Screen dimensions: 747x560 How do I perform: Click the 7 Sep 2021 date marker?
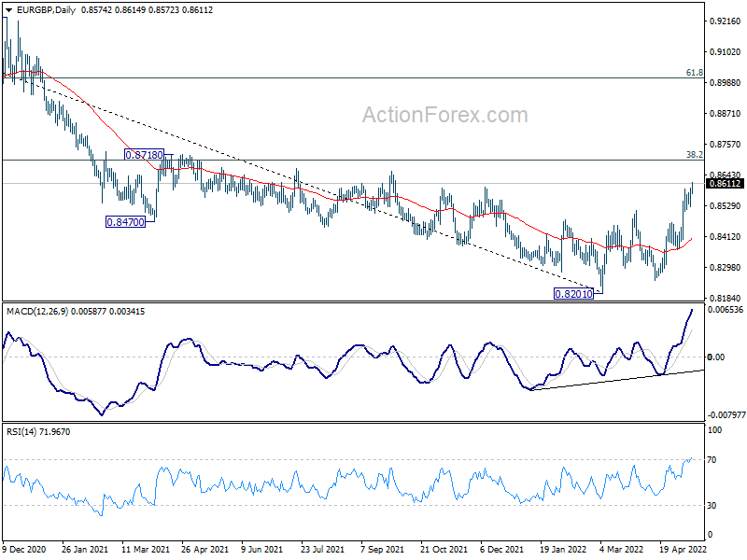[382, 552]
